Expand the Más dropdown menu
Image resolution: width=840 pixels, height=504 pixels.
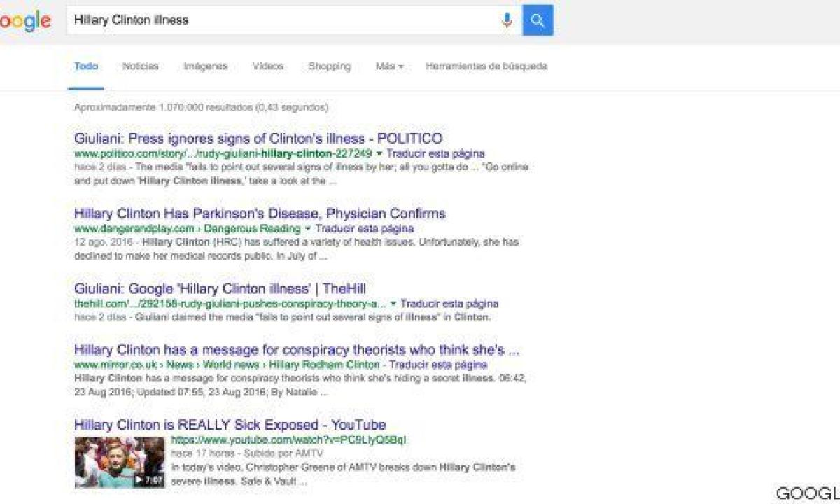pyautogui.click(x=389, y=66)
